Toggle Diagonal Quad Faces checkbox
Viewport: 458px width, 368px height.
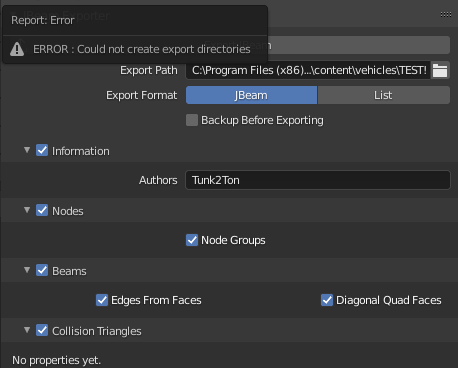pyautogui.click(x=327, y=300)
